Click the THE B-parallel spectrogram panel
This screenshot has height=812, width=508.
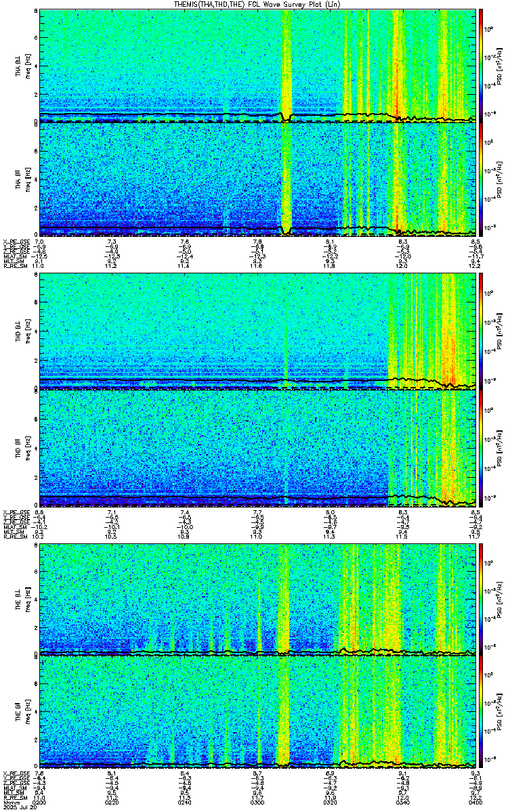click(x=257, y=713)
